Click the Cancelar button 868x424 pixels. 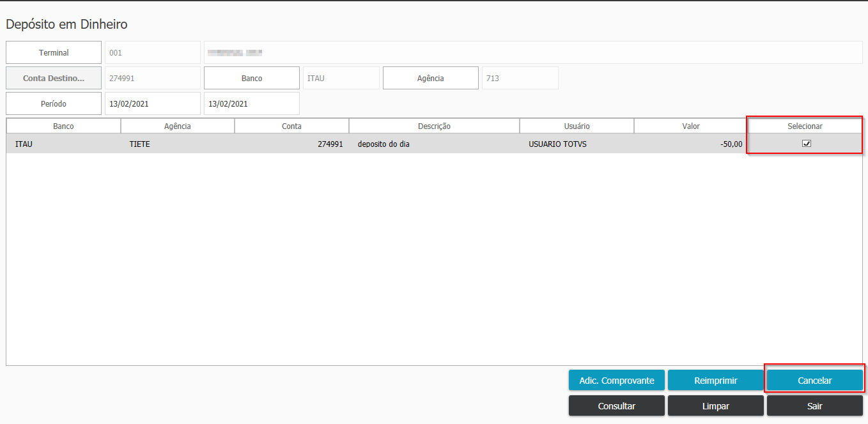tap(815, 380)
